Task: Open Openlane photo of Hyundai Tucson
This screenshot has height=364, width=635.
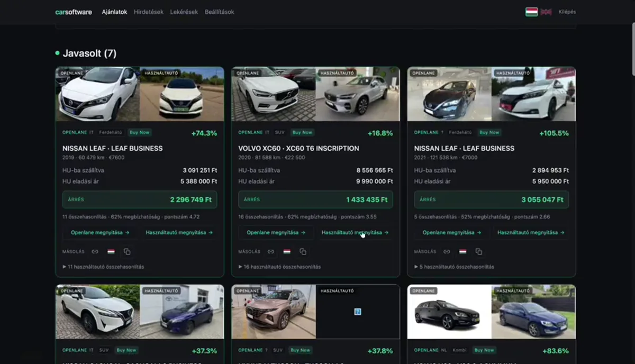Action: pyautogui.click(x=274, y=312)
